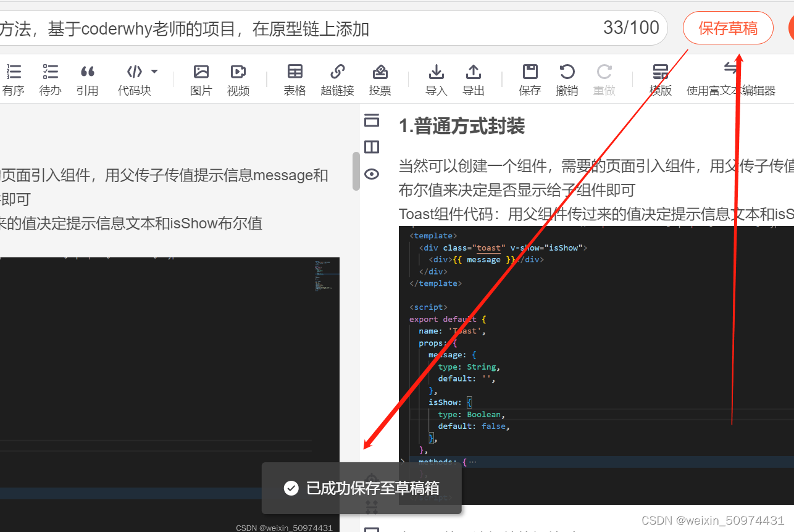Undo the last edit with 撤销

pyautogui.click(x=567, y=80)
